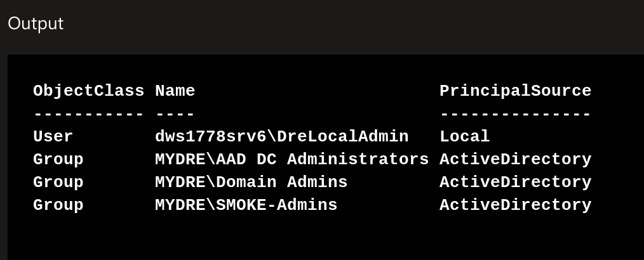644x260 pixels.
Task: Click the MYDRE\Domain Admins entry
Action: click(252, 182)
